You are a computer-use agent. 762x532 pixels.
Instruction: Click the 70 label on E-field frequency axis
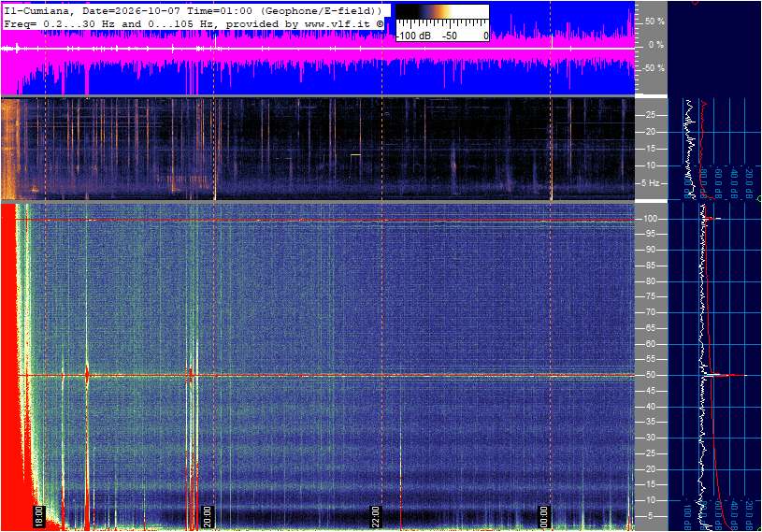point(650,312)
